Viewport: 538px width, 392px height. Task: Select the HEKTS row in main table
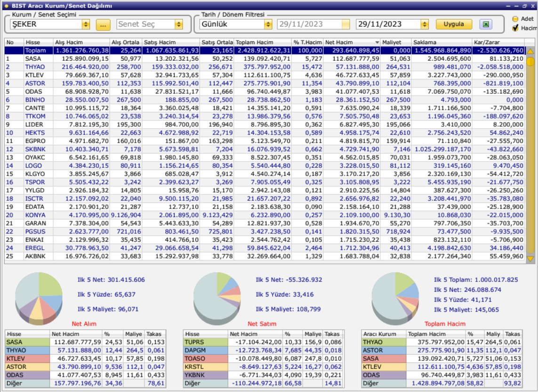point(265,133)
